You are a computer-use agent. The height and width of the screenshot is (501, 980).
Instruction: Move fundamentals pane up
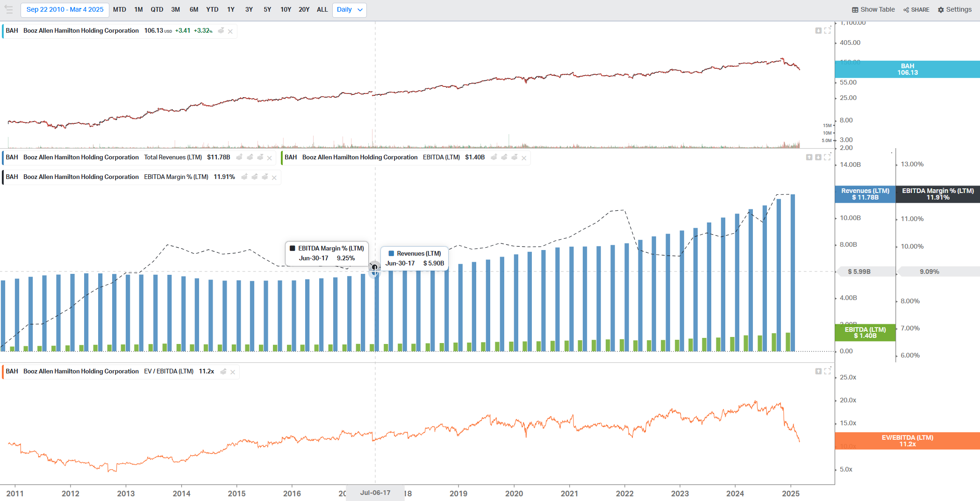(809, 157)
